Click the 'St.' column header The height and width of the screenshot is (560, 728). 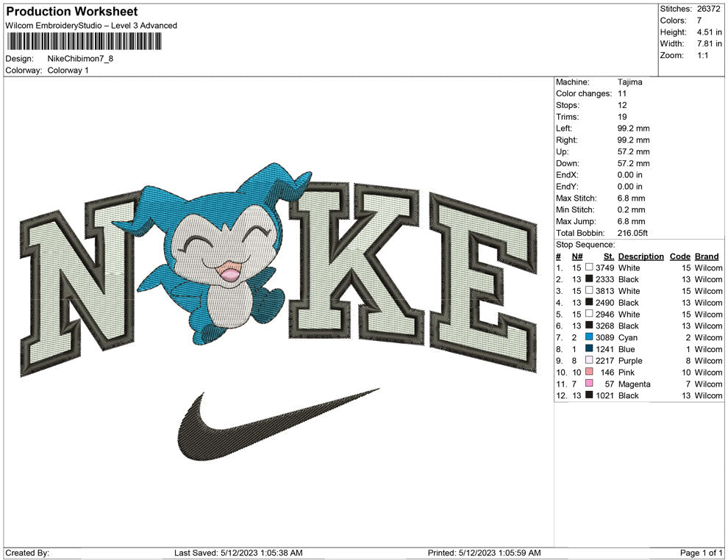609,256
